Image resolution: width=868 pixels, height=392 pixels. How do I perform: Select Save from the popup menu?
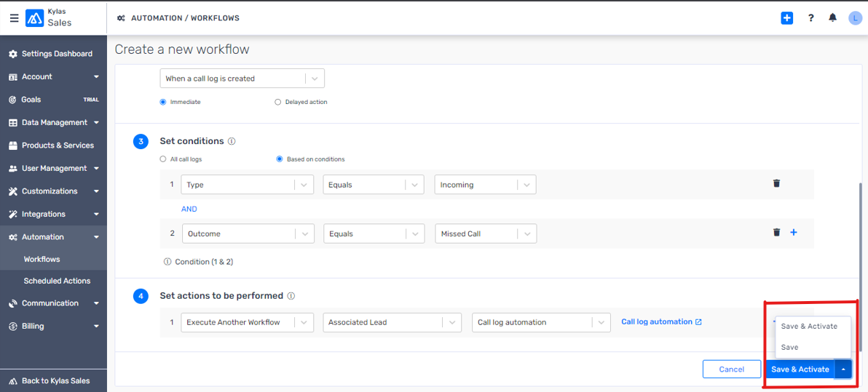[x=790, y=348]
